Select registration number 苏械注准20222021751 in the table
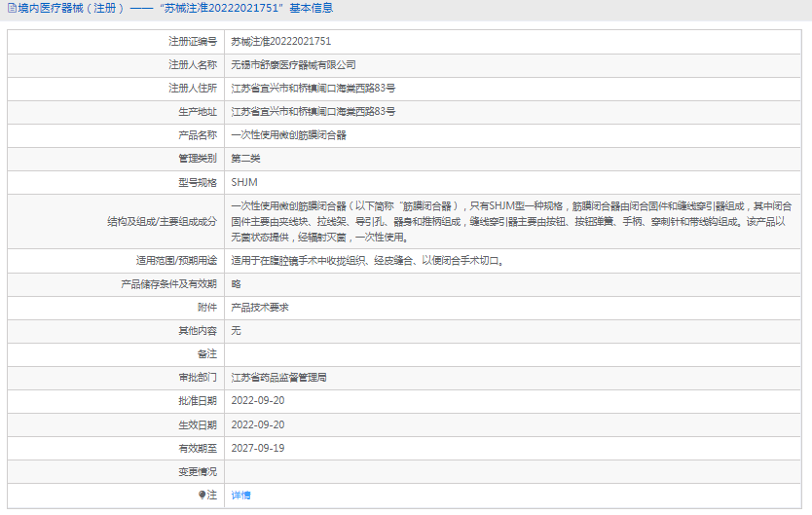Screen dimensions: 812x515 coord(280,42)
